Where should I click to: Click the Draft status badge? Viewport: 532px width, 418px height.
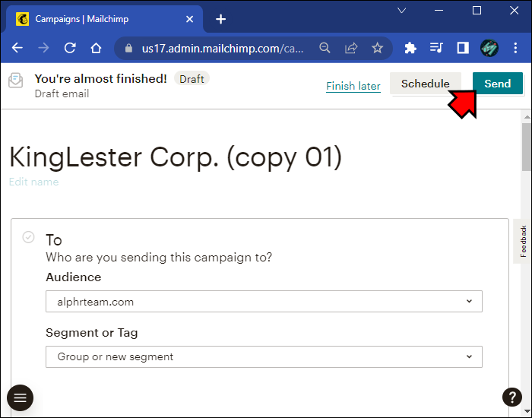click(x=192, y=79)
